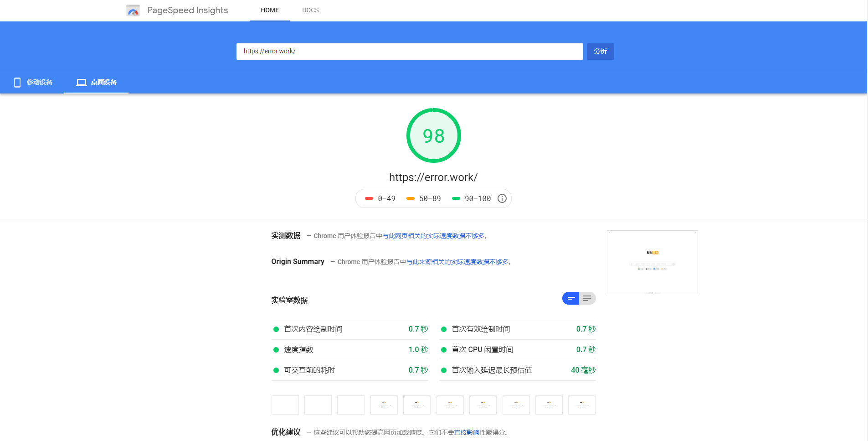Click green dot beside 速度指数
This screenshot has height=441, width=868.
coord(276,350)
